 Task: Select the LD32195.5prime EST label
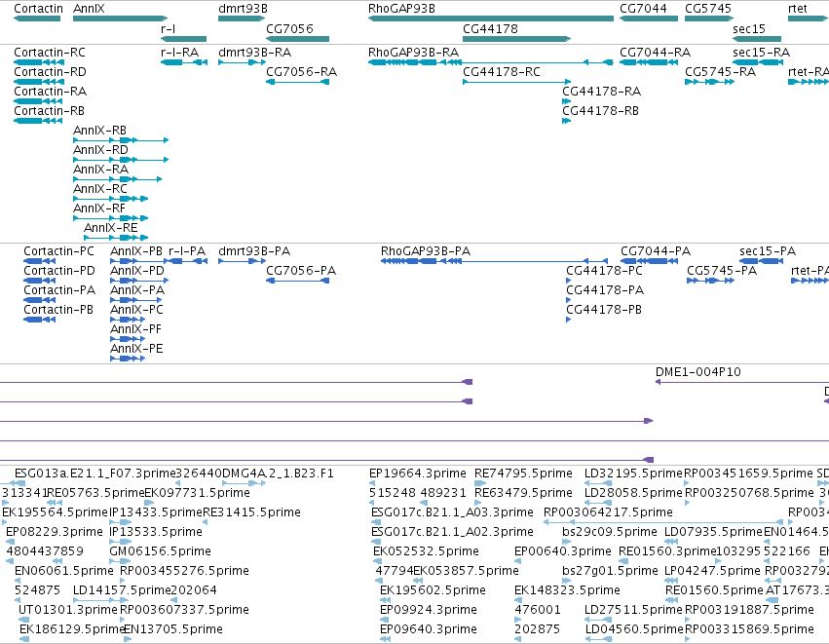pos(633,474)
